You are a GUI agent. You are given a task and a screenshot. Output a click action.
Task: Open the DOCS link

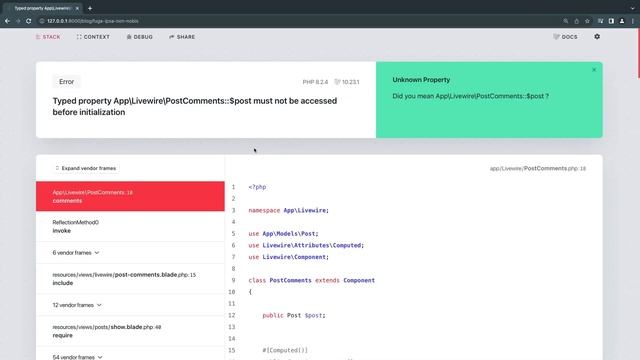pyautogui.click(x=565, y=37)
